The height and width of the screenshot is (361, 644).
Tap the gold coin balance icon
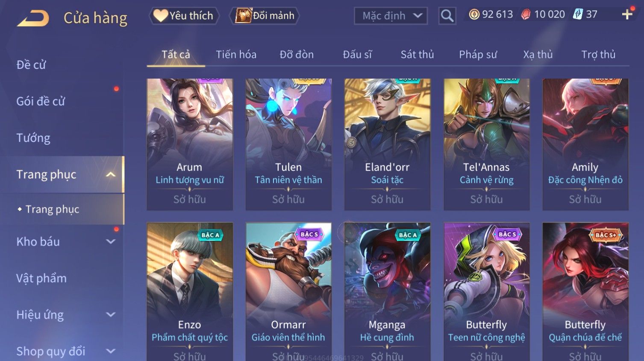click(x=474, y=15)
